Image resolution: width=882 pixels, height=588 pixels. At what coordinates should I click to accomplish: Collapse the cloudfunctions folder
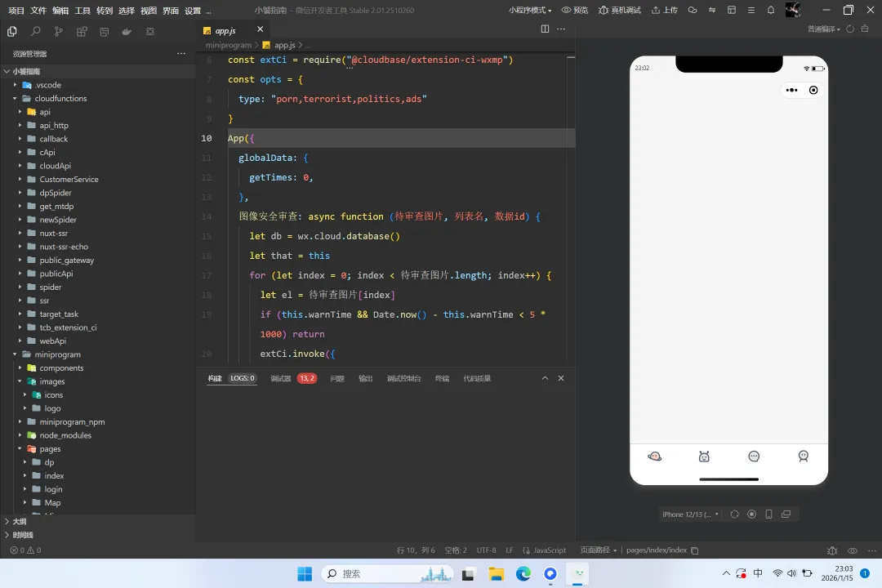[98, 99]
